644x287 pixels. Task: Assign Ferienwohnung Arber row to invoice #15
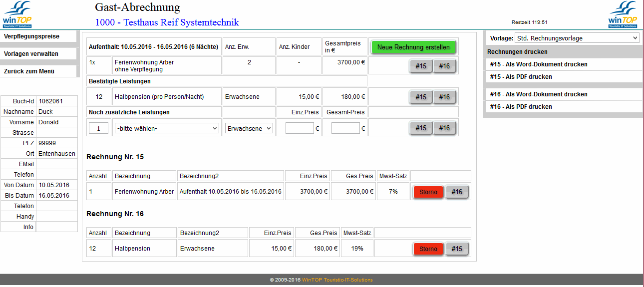[x=421, y=66]
